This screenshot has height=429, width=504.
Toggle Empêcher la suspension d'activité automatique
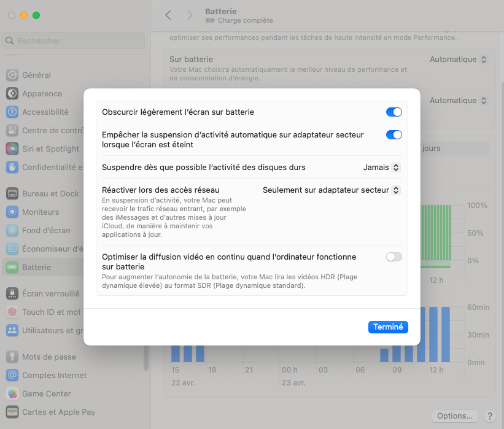(x=394, y=134)
